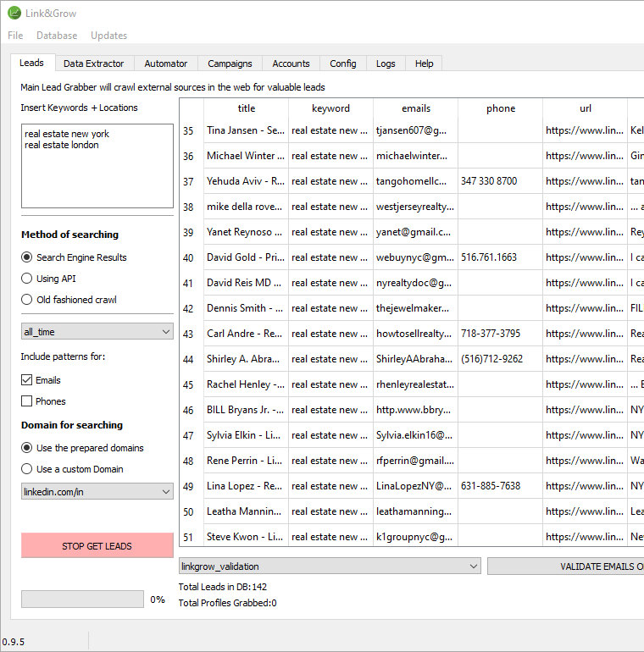Open the Campaigns tab
The width and height of the screenshot is (644, 652).
tap(230, 64)
